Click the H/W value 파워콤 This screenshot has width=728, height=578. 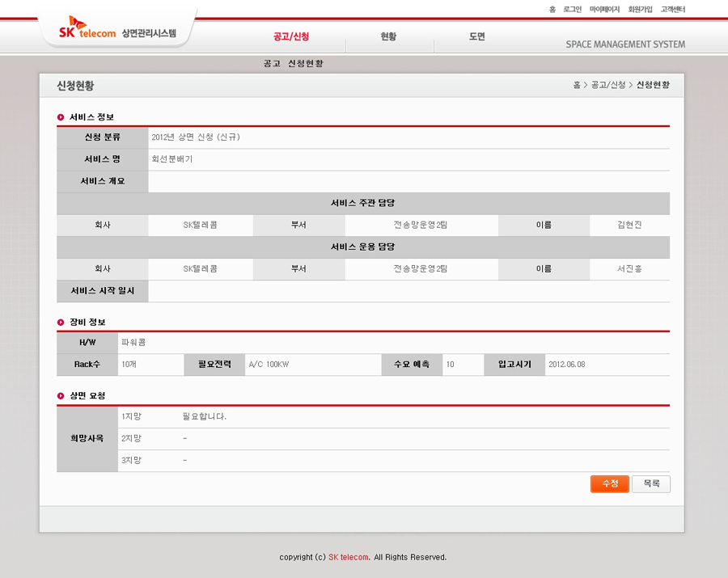pyautogui.click(x=133, y=342)
